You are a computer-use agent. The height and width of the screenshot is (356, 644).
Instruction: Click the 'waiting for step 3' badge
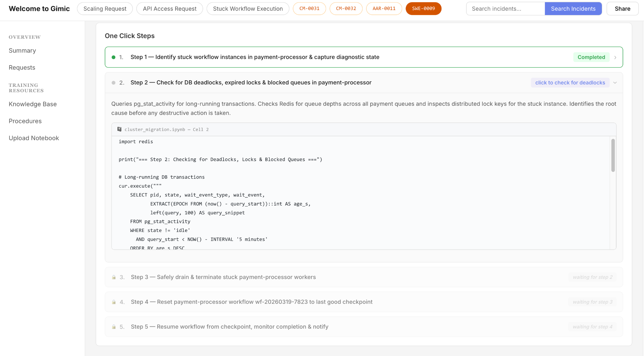point(592,302)
